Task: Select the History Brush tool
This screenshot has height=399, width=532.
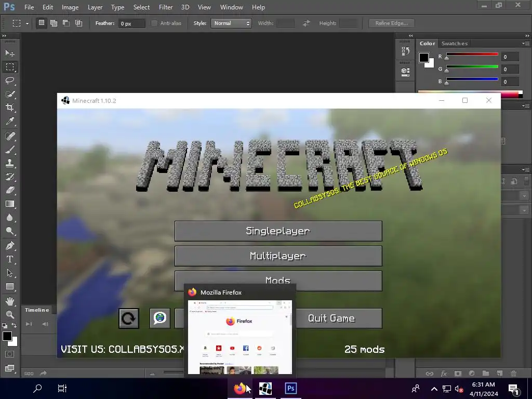Action: pos(10,177)
